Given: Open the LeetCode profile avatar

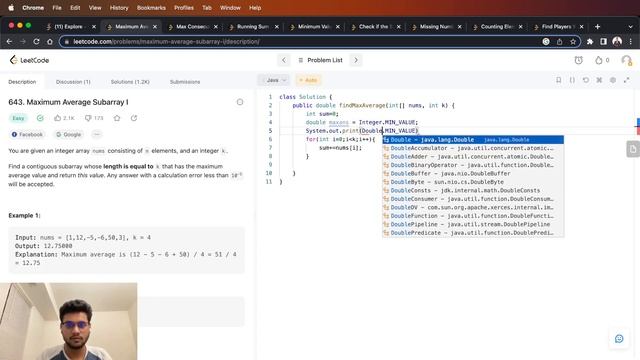Looking at the screenshot, I should [627, 60].
